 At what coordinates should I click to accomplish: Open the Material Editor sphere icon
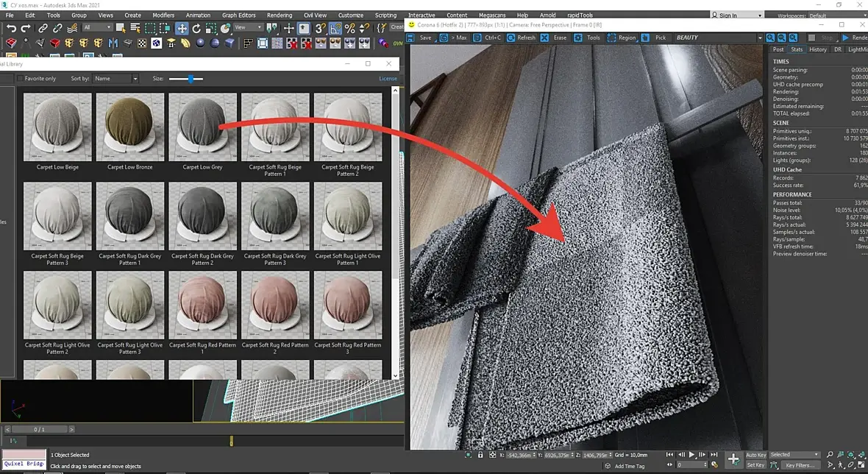click(x=199, y=43)
